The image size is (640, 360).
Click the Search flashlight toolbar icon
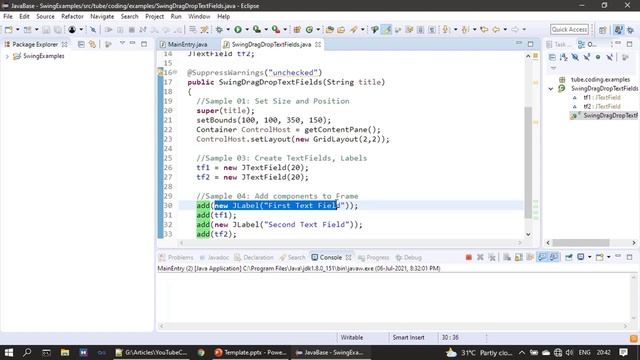pos(353,29)
